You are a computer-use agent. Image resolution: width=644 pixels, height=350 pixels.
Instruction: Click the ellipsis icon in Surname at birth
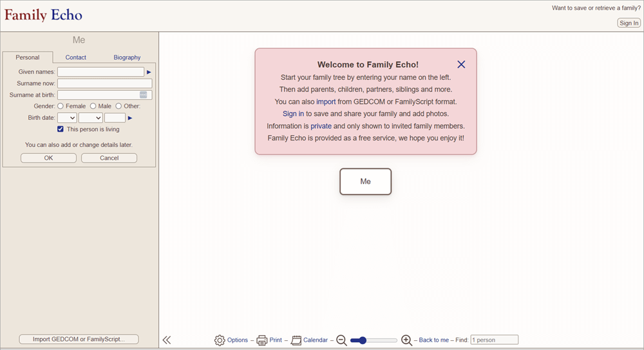(143, 95)
